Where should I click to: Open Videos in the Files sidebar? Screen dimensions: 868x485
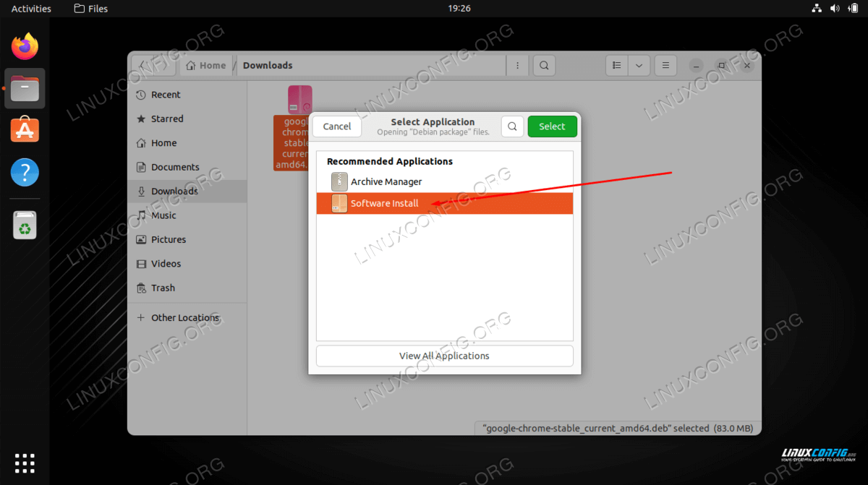[x=187, y=264]
